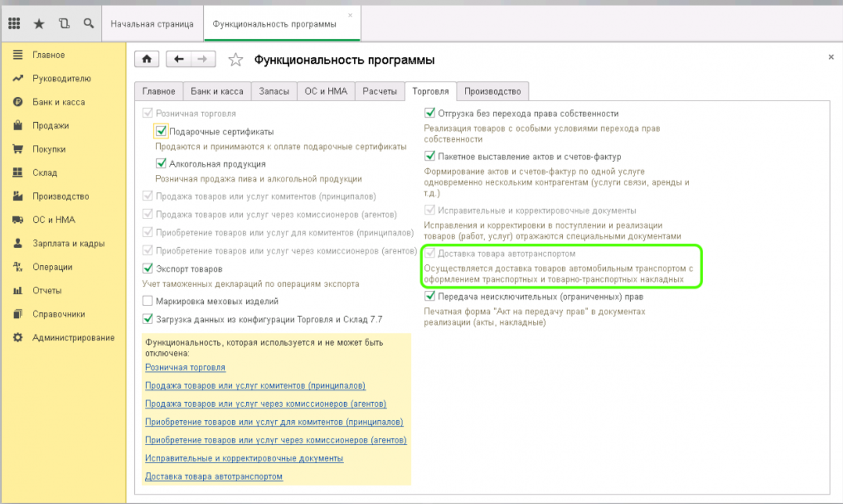Add page to favorites with star outline

click(x=236, y=59)
